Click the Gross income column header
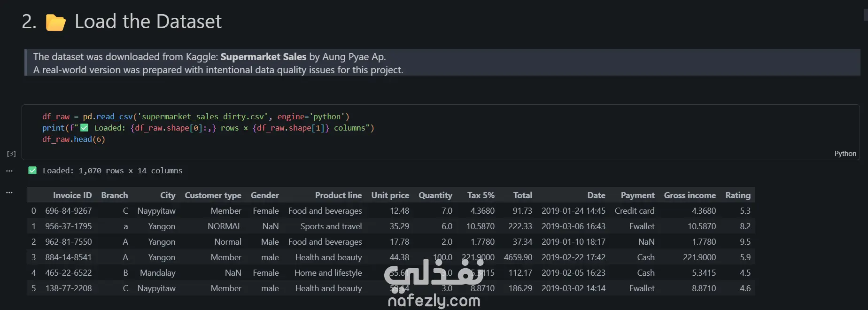Viewport: 868px width, 310px height. coord(690,195)
